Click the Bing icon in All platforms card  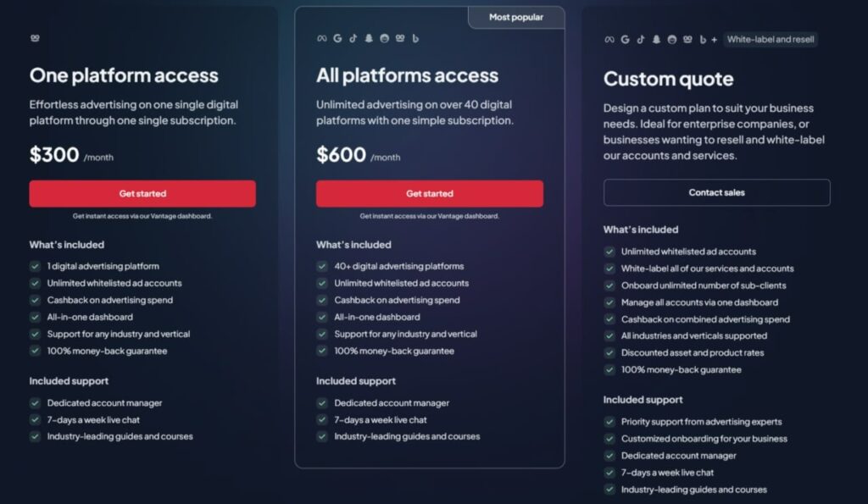(x=415, y=38)
